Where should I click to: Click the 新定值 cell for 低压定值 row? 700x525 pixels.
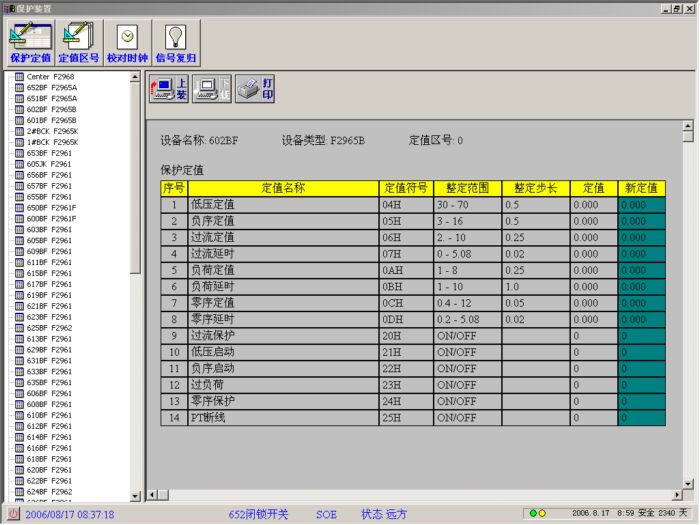click(x=639, y=204)
